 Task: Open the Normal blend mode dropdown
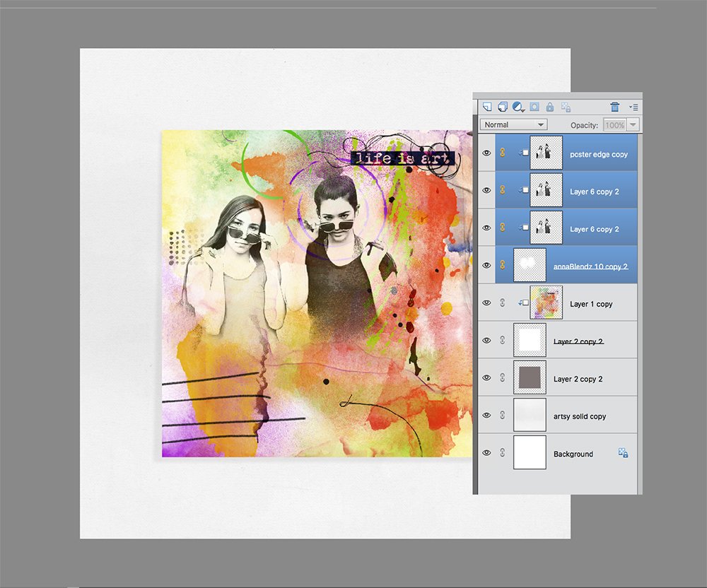pos(513,124)
